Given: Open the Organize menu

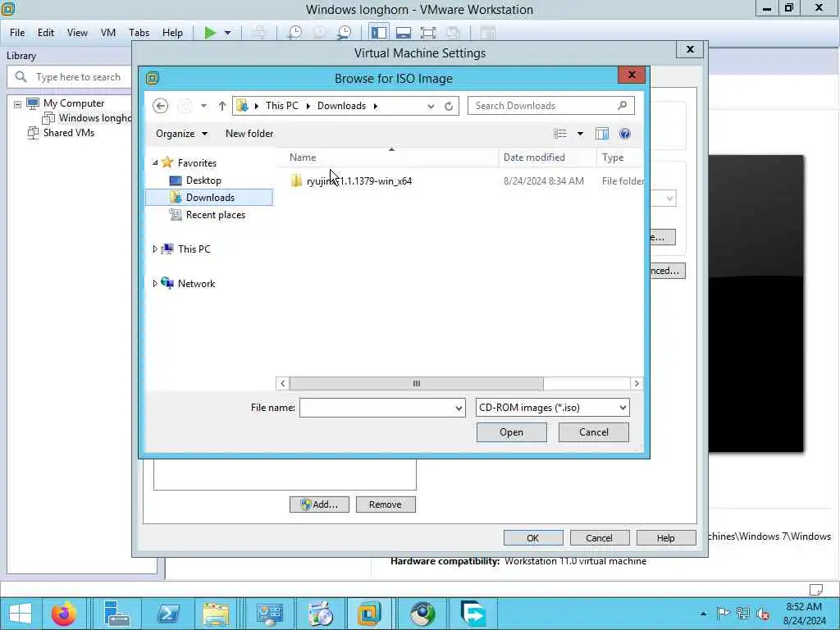Looking at the screenshot, I should 181,134.
